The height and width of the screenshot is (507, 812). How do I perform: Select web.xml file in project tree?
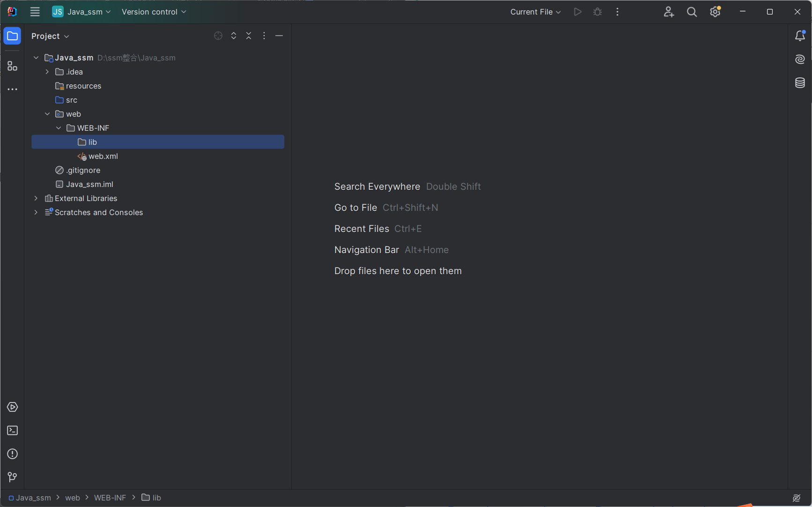tap(103, 156)
